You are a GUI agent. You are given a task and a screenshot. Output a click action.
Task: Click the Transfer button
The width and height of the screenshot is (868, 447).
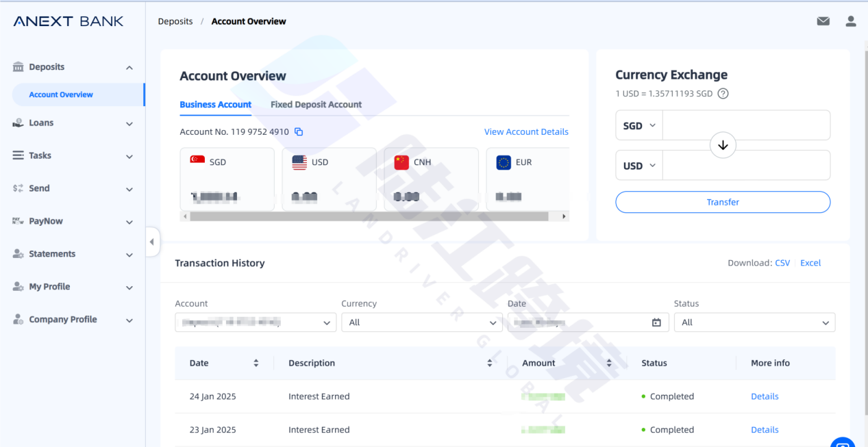tap(722, 202)
